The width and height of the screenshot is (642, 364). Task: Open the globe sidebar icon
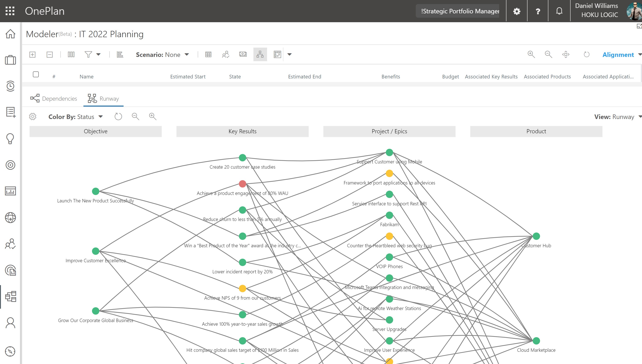tap(10, 218)
